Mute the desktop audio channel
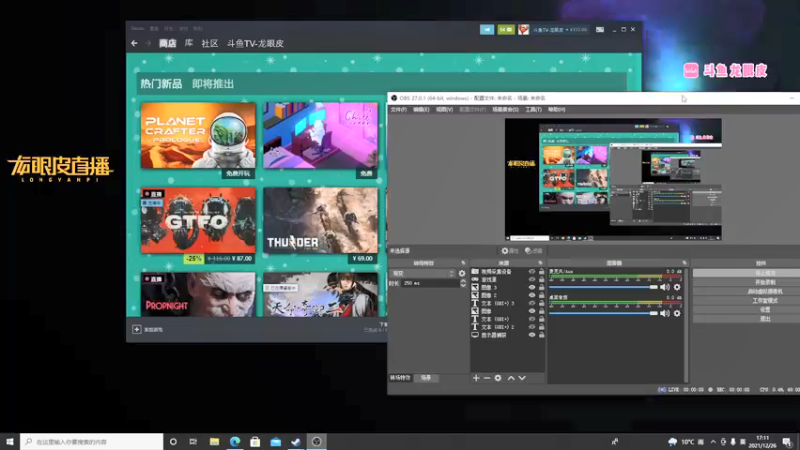Screen dimensions: 800x450 pos(665,313)
